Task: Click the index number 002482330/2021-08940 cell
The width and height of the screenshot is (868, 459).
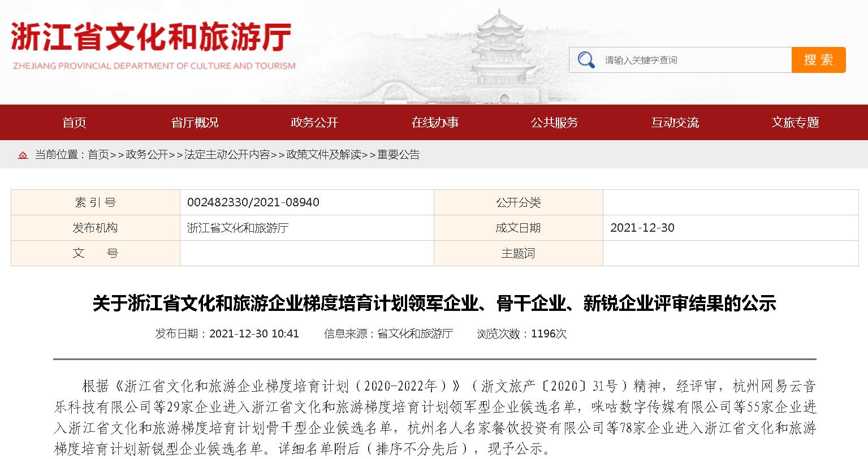Action: pyautogui.click(x=253, y=202)
